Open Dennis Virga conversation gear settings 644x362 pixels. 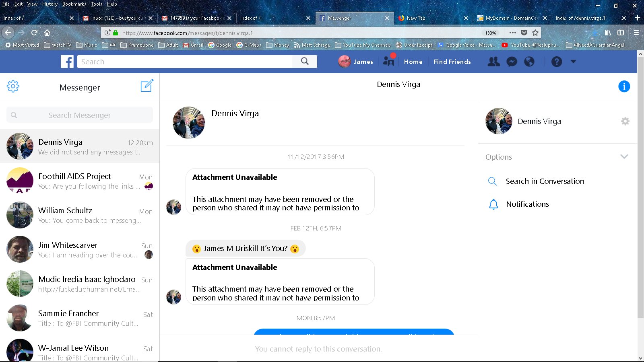pyautogui.click(x=625, y=121)
